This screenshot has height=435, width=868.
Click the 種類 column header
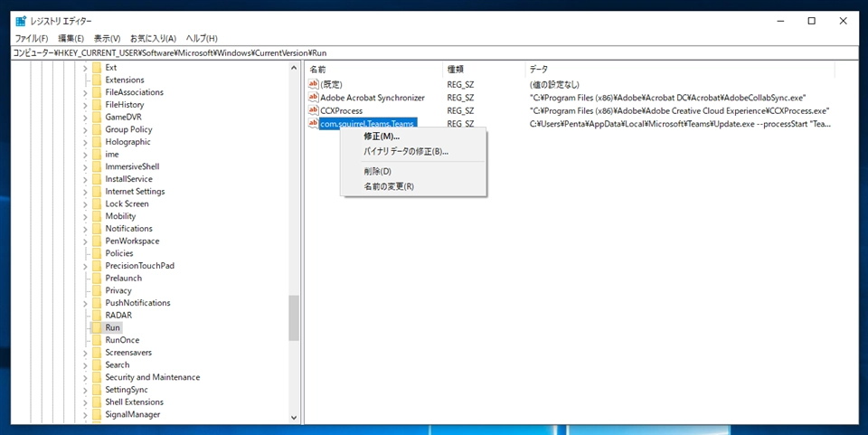click(484, 70)
